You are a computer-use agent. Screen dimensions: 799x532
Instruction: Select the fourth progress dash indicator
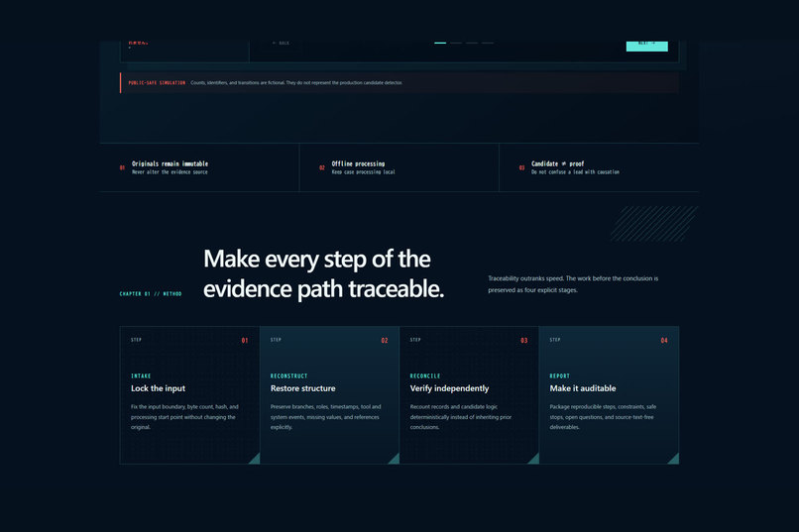click(x=488, y=43)
